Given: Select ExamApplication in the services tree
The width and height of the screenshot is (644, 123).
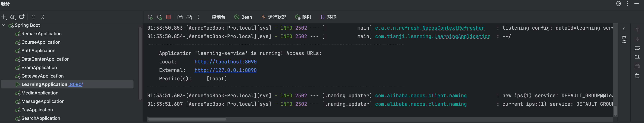Looking at the screenshot, I should (x=39, y=67).
